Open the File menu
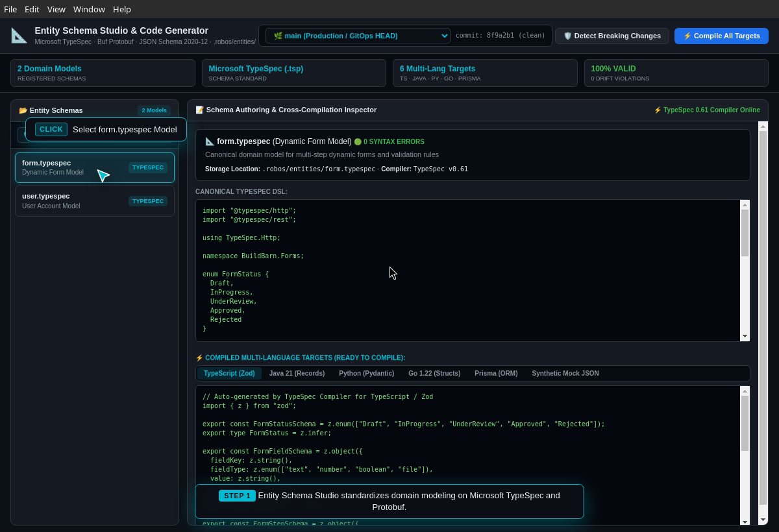 coord(10,9)
